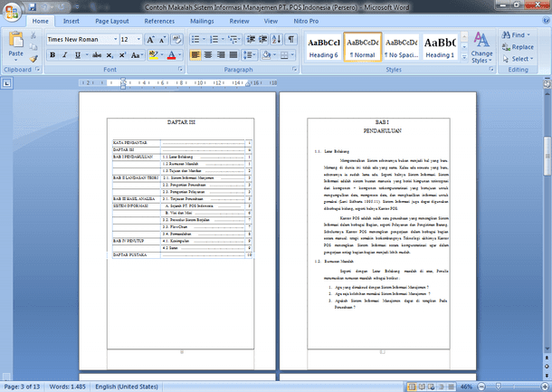Apply strikethrough formatting
Image resolution: width=552 pixels, height=392 pixels.
point(97,55)
